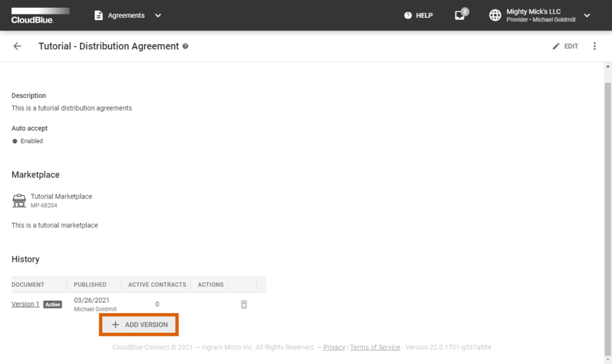Open the Version 1 document link

click(x=25, y=304)
